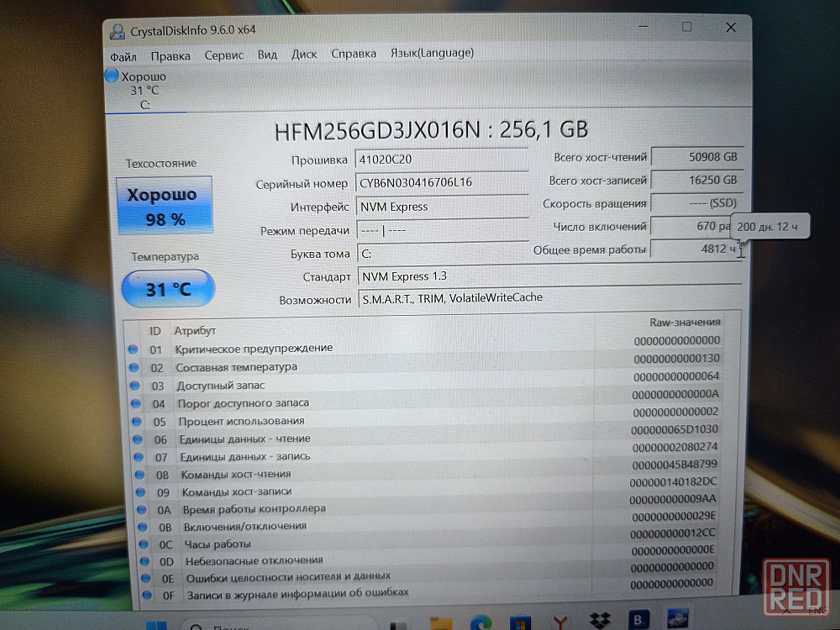Screen dimensions: 840x630
Task: Click the Атрибут column header
Action: point(195,330)
